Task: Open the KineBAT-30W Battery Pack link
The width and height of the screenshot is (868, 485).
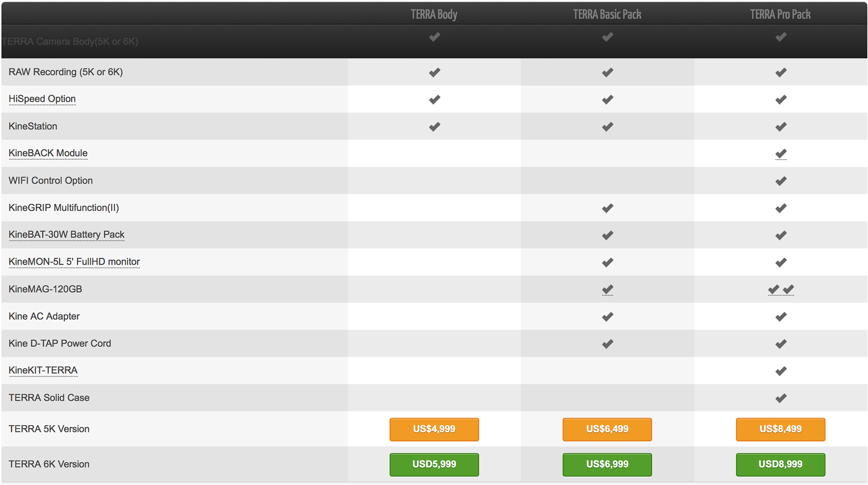Action: 66,234
